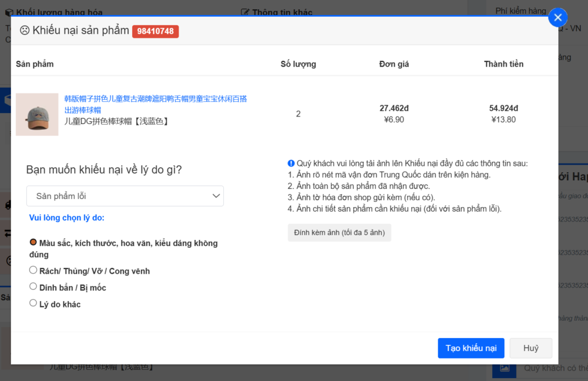
Task: Select 'Màu sắc, kích thước' reason radio
Action: coord(33,243)
